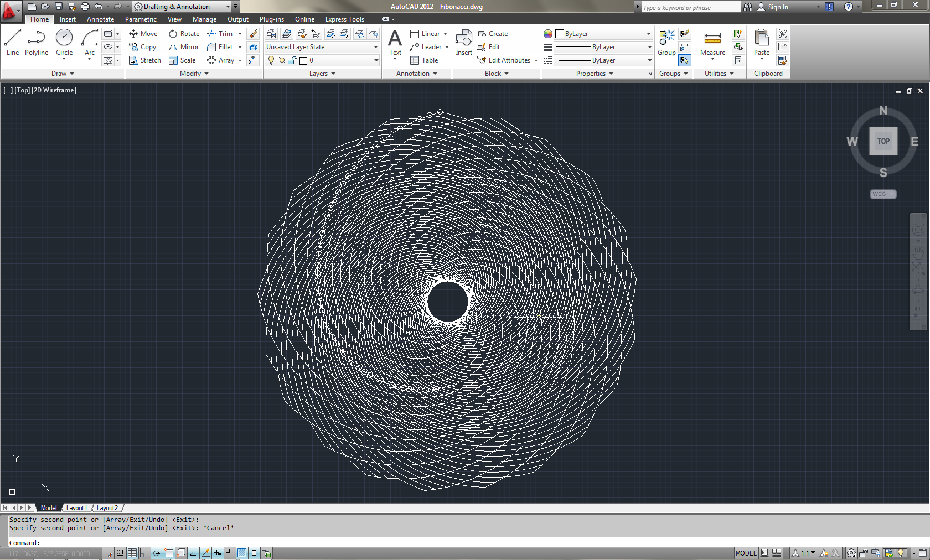Expand the Draw panel
930x560 pixels.
tap(63, 74)
